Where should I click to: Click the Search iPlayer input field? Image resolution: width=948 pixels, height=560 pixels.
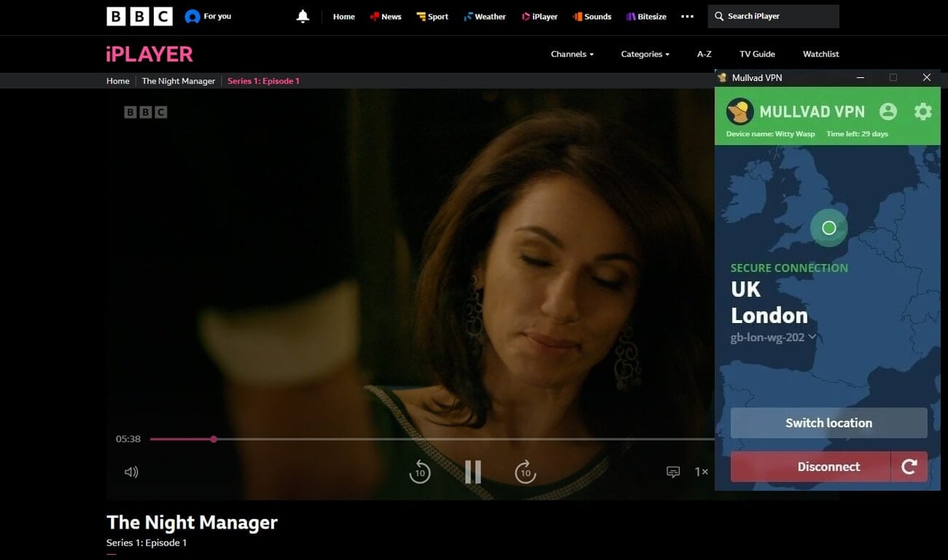(x=773, y=15)
